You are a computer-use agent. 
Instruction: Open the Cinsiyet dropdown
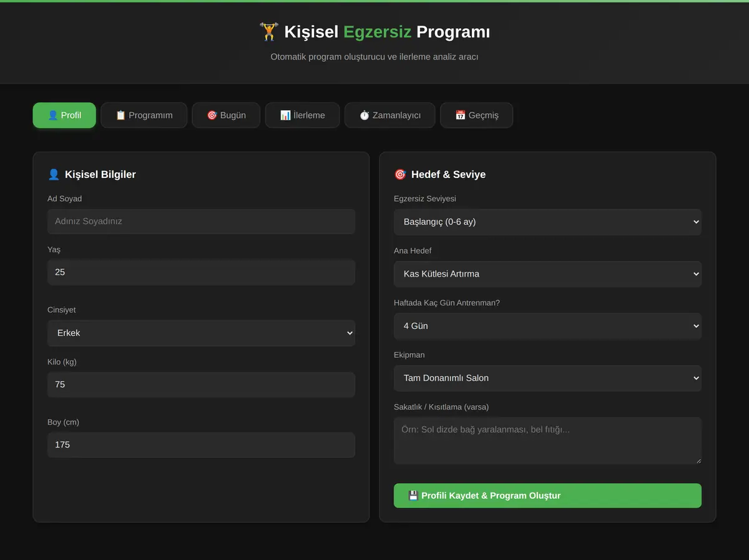[201, 333]
